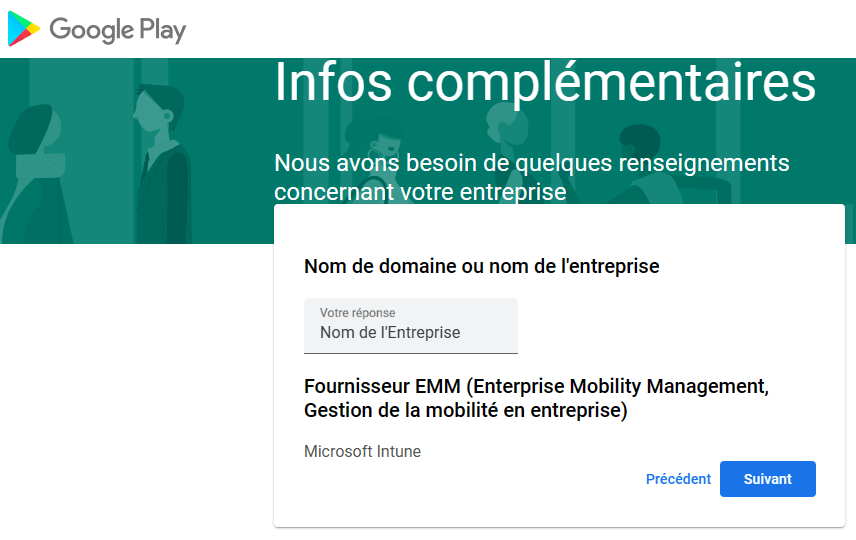The image size is (856, 540).
Task: Click the Google Play wordmark text
Action: (117, 30)
